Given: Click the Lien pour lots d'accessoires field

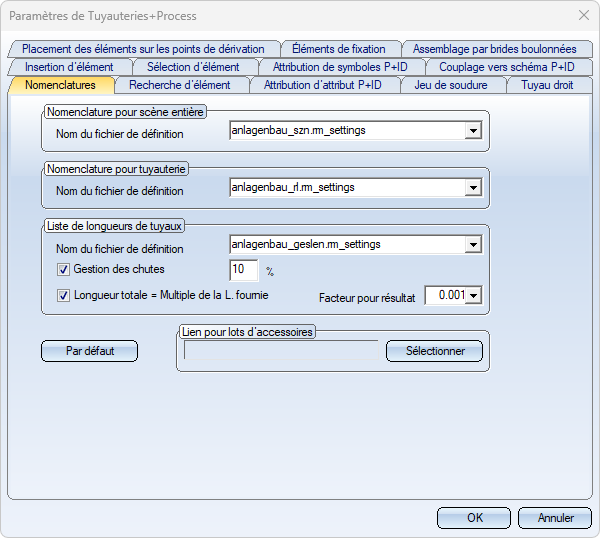Looking at the screenshot, I should click(281, 350).
